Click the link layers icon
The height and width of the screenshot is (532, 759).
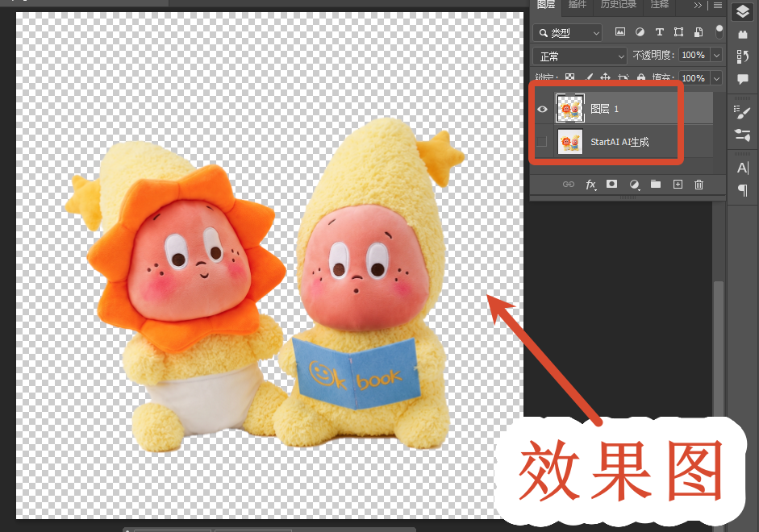coord(569,185)
